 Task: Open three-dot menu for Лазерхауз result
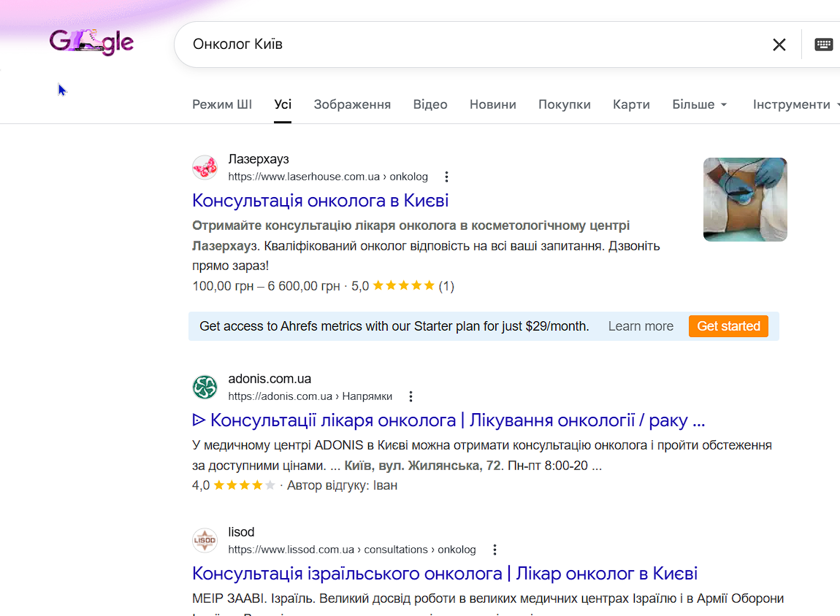[447, 177]
